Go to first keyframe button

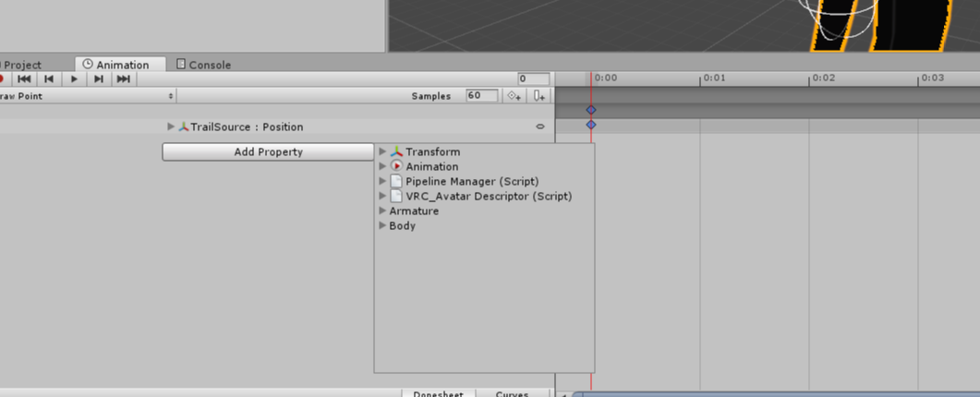[x=24, y=78]
